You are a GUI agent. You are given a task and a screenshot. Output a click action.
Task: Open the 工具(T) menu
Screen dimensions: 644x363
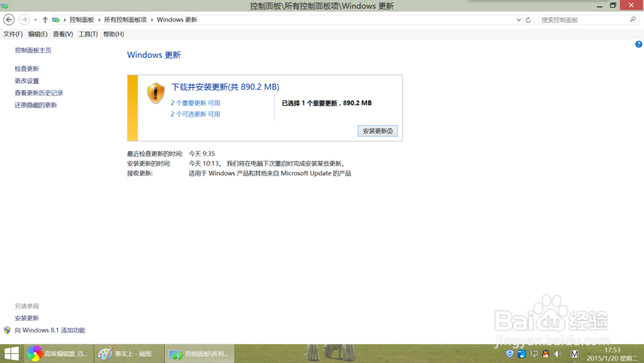(88, 34)
